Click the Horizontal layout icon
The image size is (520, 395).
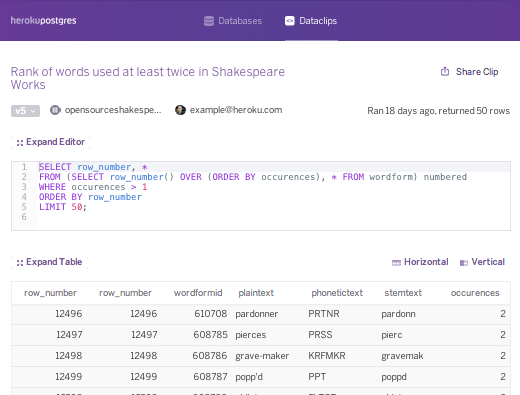pyautogui.click(x=396, y=263)
